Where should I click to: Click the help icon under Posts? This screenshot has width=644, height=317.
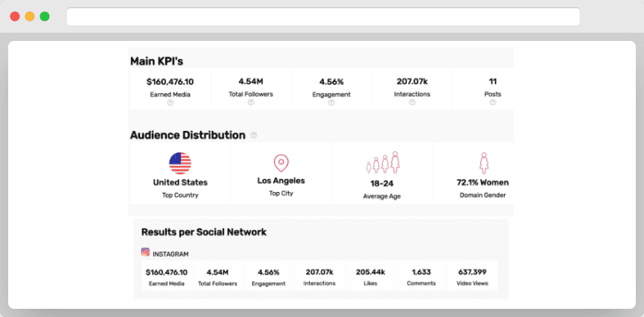[493, 103]
